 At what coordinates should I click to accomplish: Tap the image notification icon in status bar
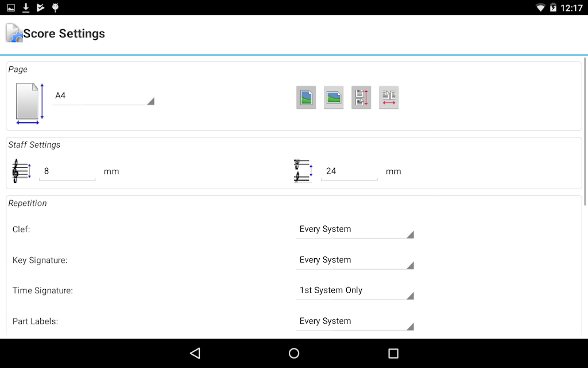pos(11,7)
